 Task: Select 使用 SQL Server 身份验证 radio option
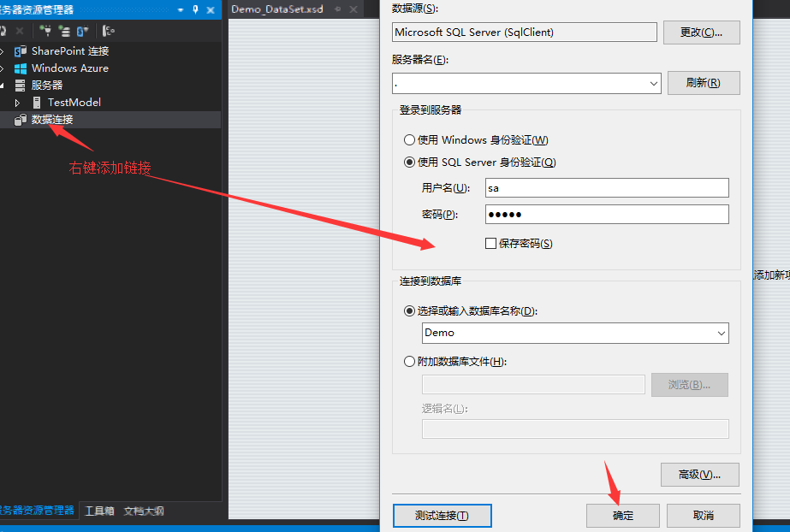410,162
